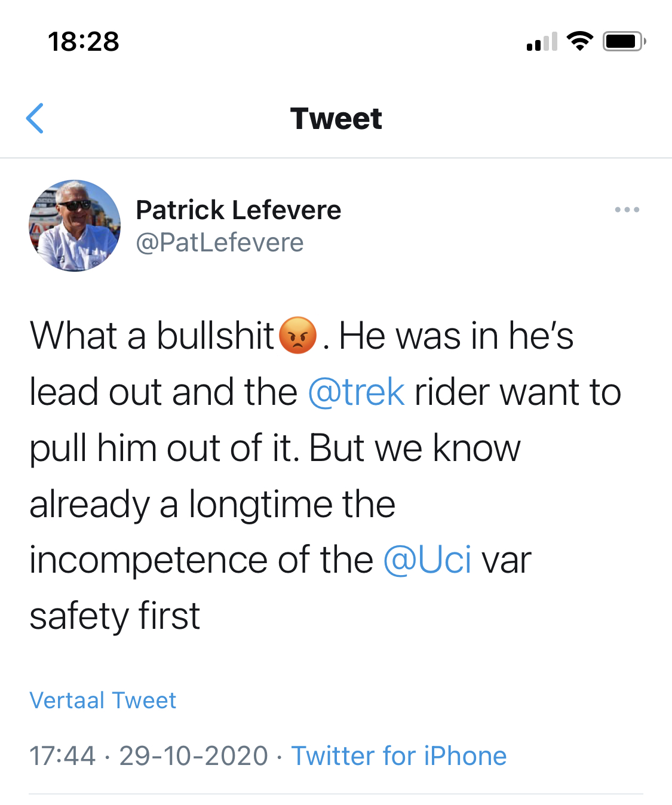Tap the Wi-Fi status icon
The width and height of the screenshot is (672, 805).
click(x=579, y=41)
